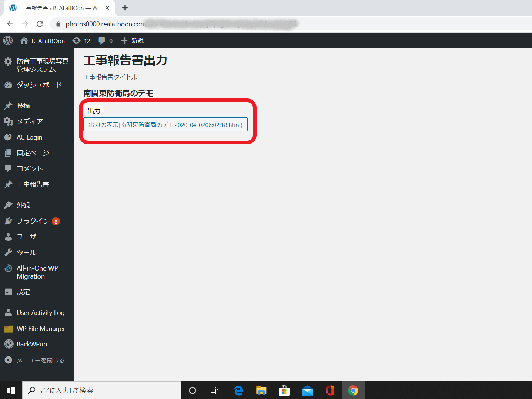
Task: Open the REALatBOon site home icon
Action: 24,41
